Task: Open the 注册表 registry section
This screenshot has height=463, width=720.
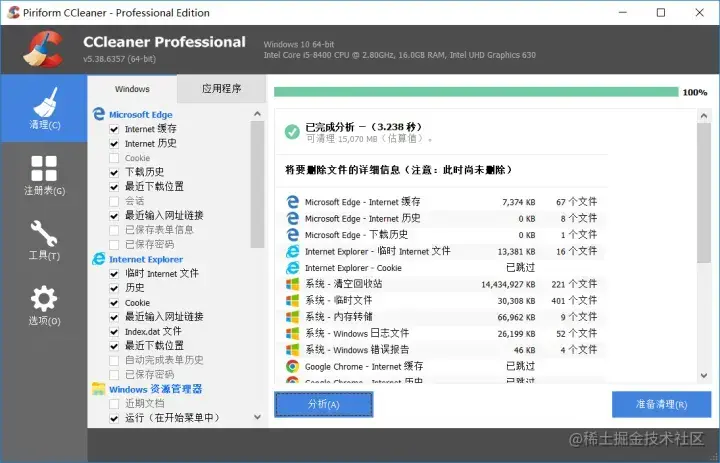Action: point(44,175)
